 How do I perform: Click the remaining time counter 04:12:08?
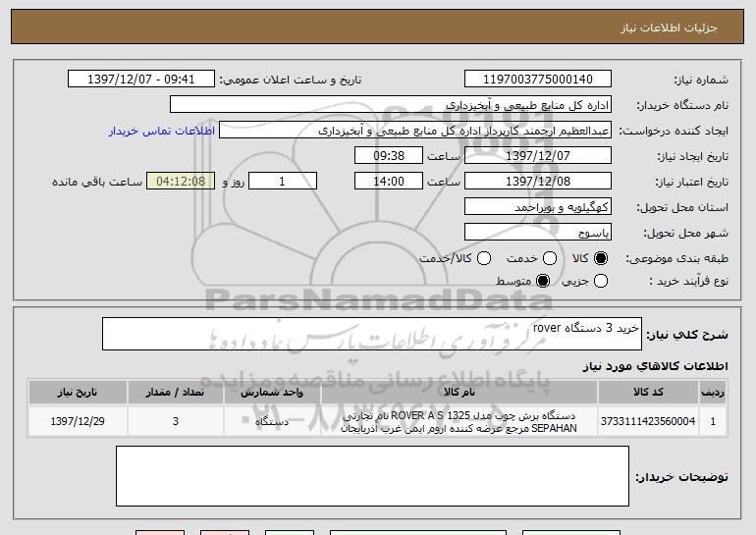[x=181, y=182]
